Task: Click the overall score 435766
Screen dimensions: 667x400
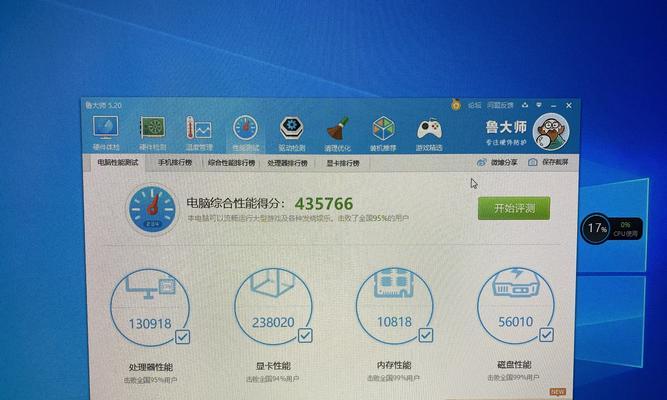Action: click(324, 204)
